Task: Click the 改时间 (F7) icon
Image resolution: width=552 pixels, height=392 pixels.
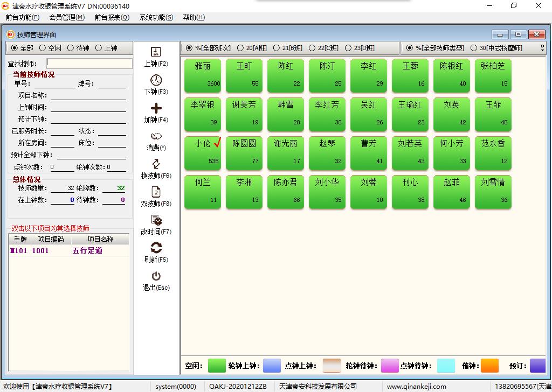Action: point(156,220)
